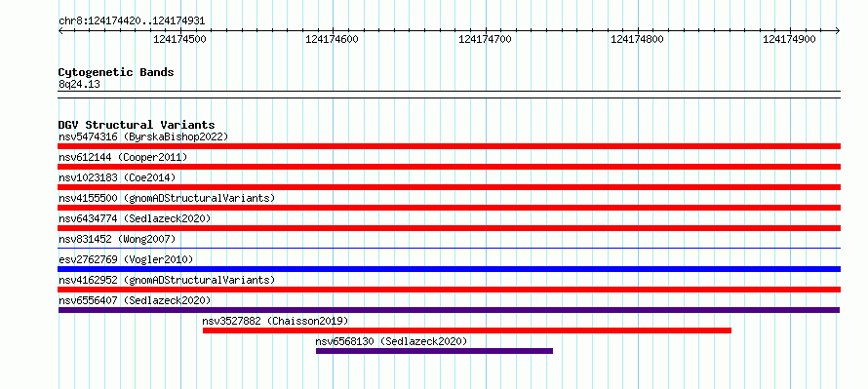Click ruler position 124174900
This screenshot has height=389, width=868.
pyautogui.click(x=789, y=39)
